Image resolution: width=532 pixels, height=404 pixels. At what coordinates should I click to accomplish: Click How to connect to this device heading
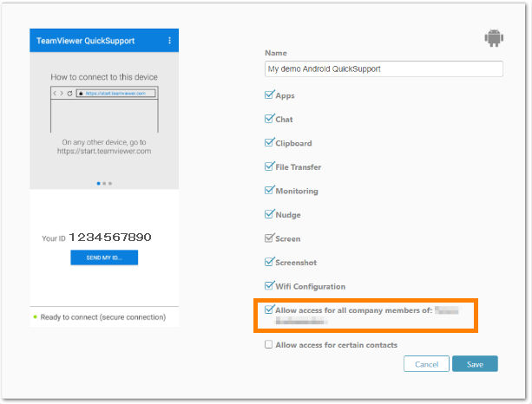coord(104,77)
